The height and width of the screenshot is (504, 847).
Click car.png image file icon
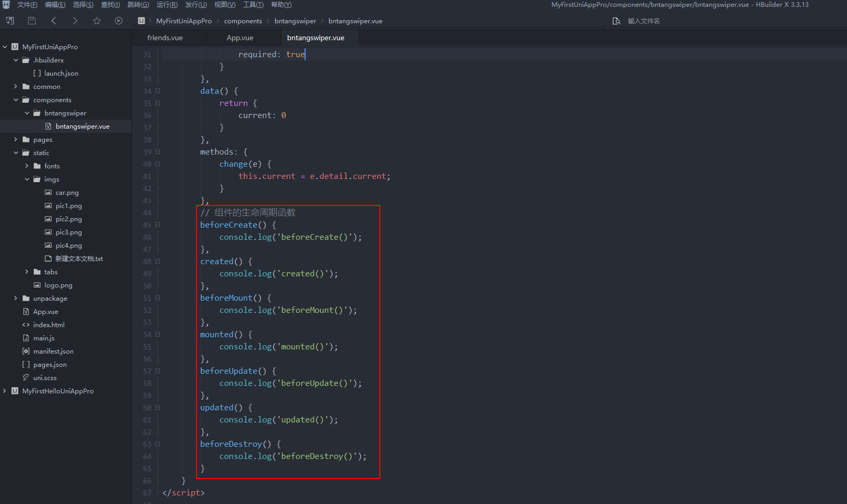(x=48, y=193)
